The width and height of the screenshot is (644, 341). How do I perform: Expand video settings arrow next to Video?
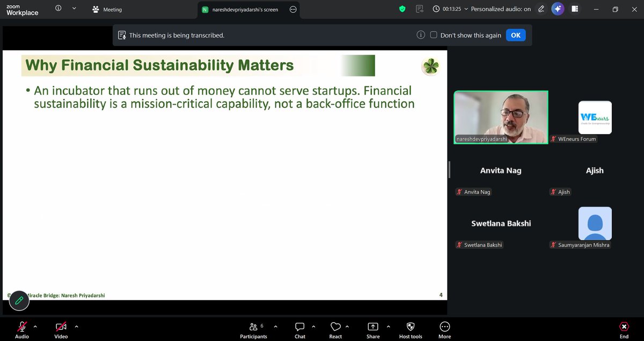click(x=76, y=326)
